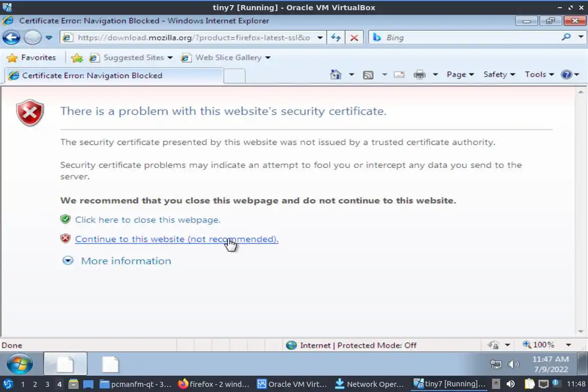Image resolution: width=588 pixels, height=392 pixels.
Task: Open the Page menu
Action: (460, 75)
